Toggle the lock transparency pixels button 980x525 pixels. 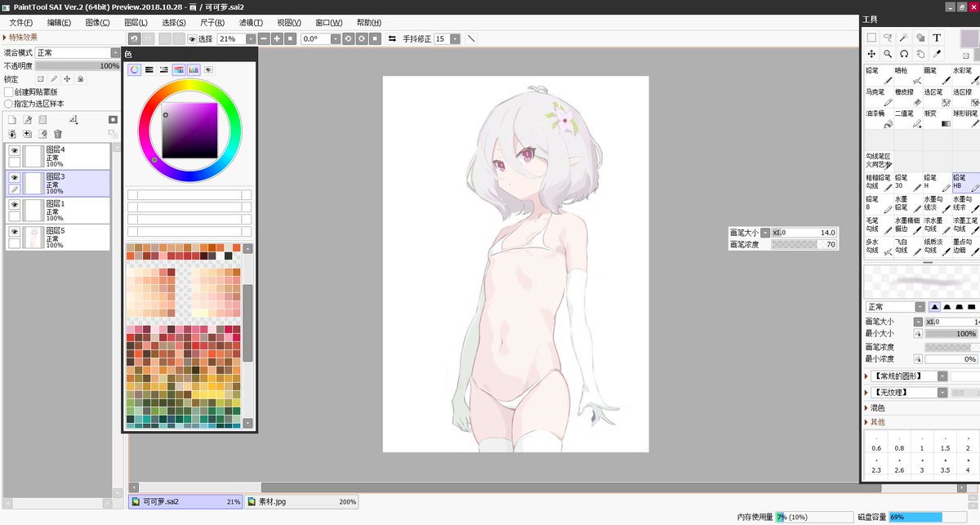click(40, 79)
